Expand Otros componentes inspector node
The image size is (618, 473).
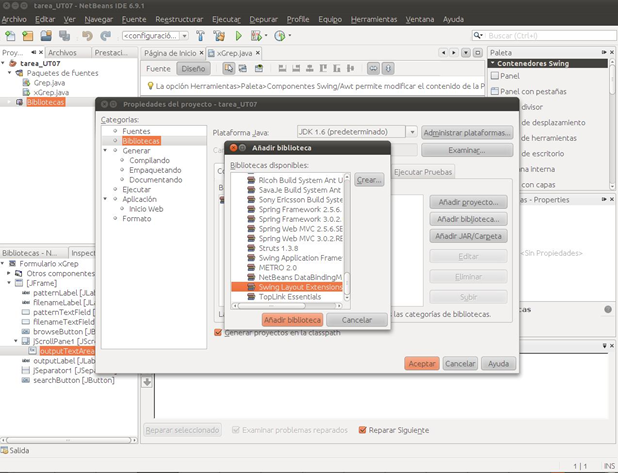coord(9,273)
